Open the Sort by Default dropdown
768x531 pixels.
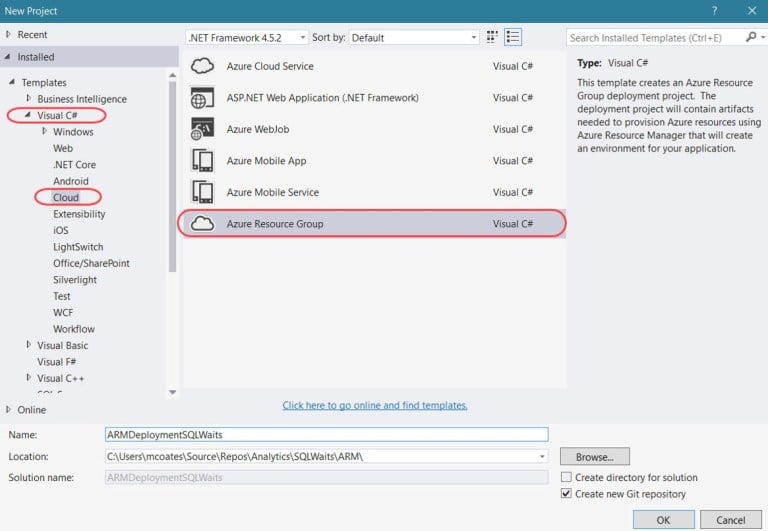[413, 37]
